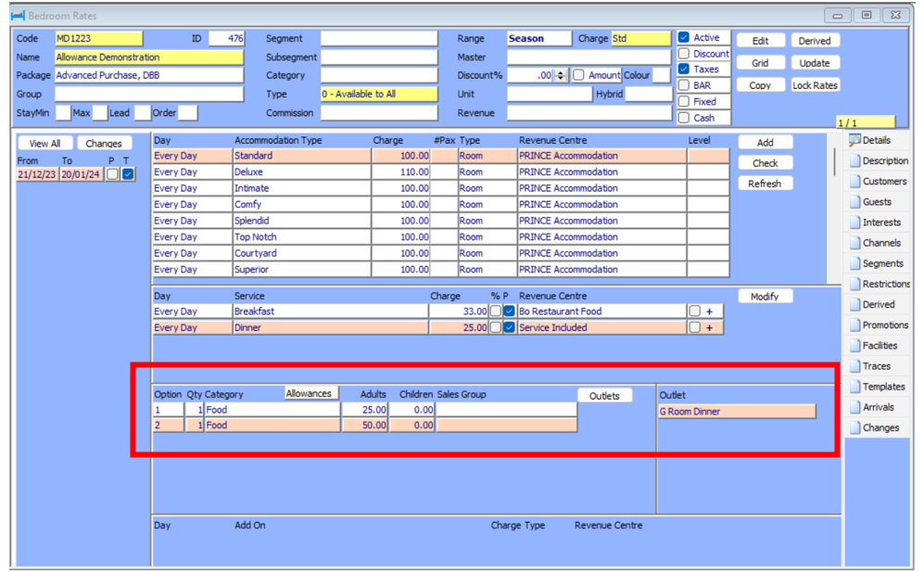Select the G Room Dinner outlet
This screenshot has height=572, width=924.
coord(737,412)
